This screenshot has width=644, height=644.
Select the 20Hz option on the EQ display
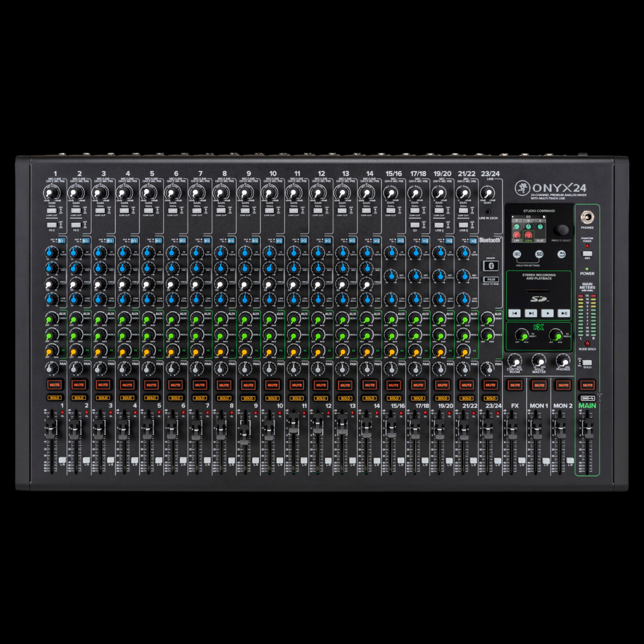click(528, 240)
